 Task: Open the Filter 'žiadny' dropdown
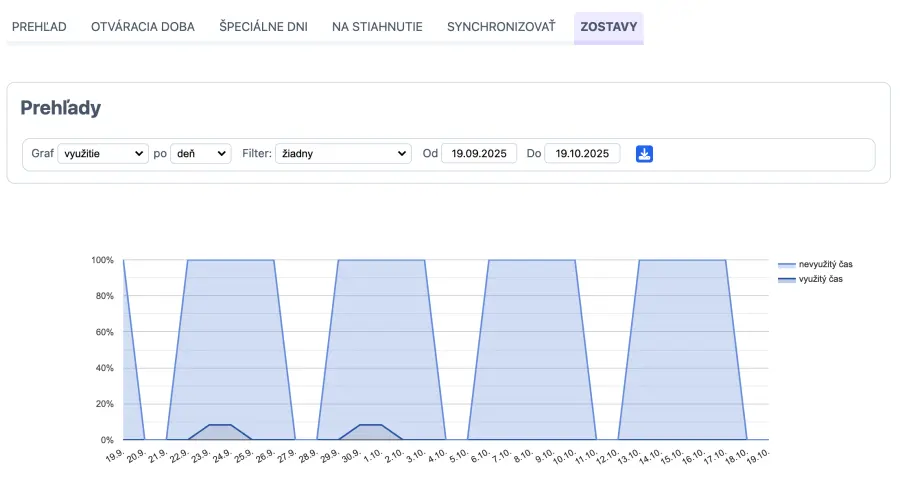pyautogui.click(x=343, y=154)
